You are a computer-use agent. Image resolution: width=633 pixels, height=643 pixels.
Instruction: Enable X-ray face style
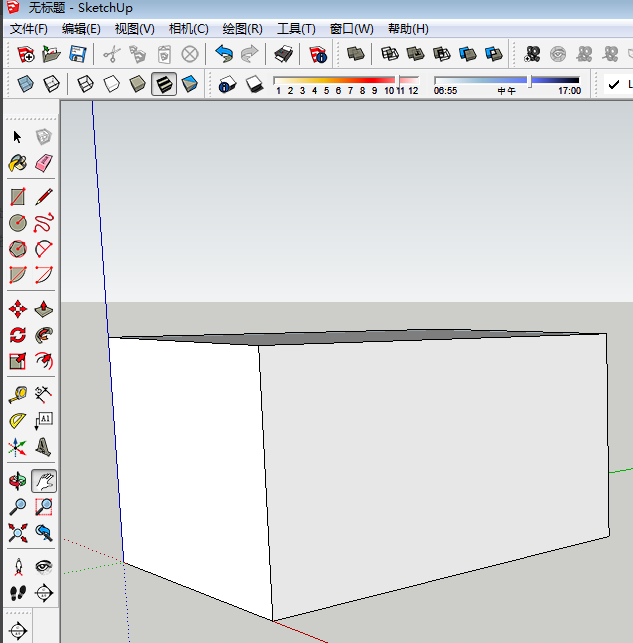pyautogui.click(x=25, y=85)
